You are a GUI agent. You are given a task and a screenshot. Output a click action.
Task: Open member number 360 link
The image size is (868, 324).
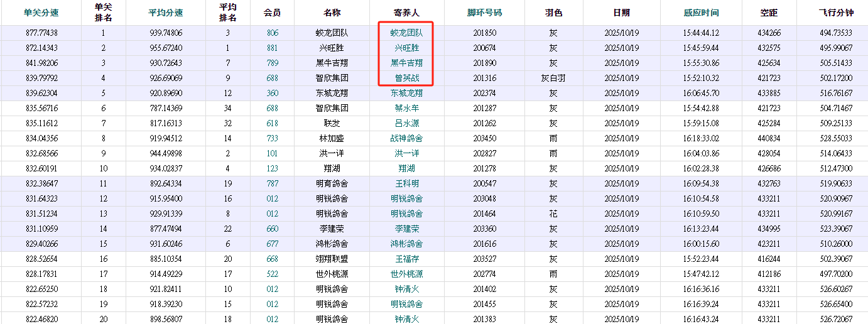272,93
